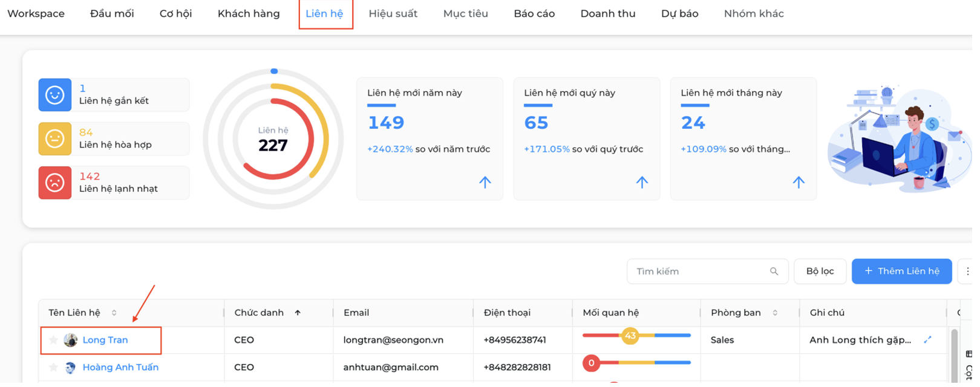Click the relationship slider marked 0
Screen dimensions: 980x387
point(636,363)
